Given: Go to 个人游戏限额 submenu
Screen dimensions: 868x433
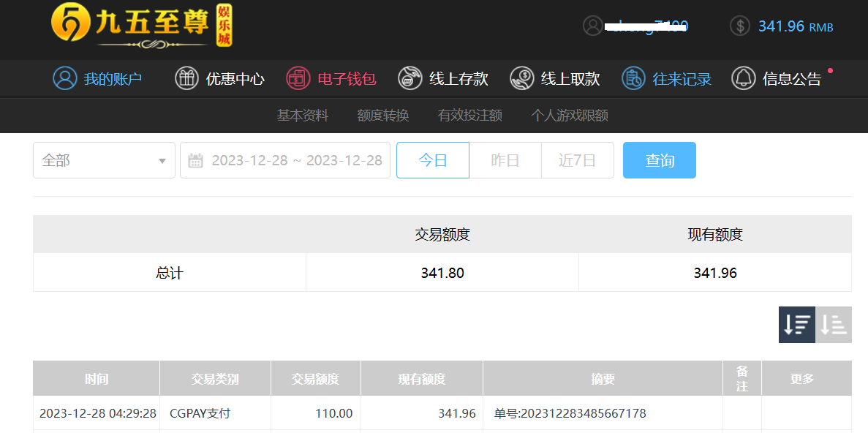Looking at the screenshot, I should 570,115.
